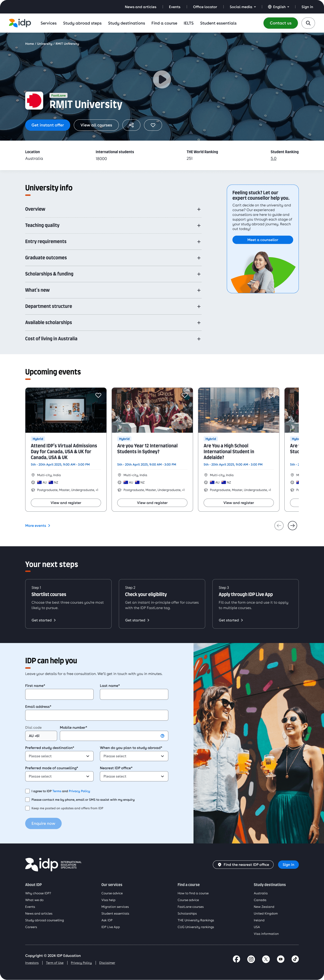This screenshot has height=980, width=324.
Task: Click Find the nearest IDP office
Action: (243, 864)
